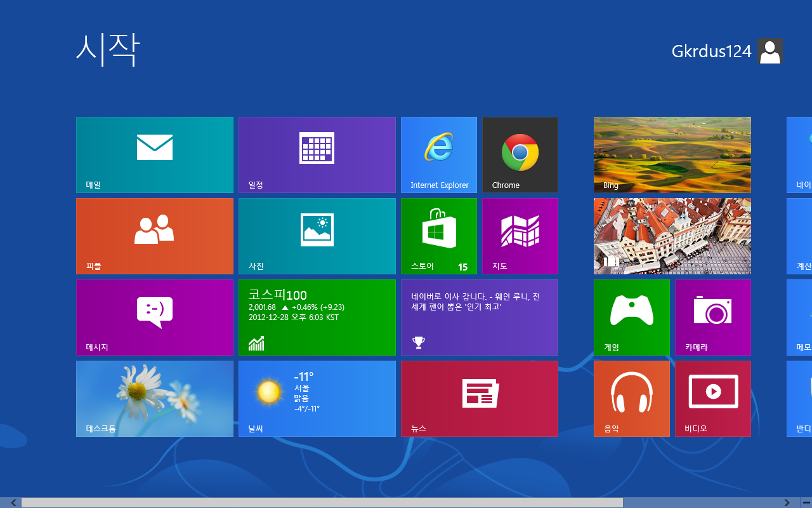Click the horizontal scrollbar right arrow

tap(787, 503)
